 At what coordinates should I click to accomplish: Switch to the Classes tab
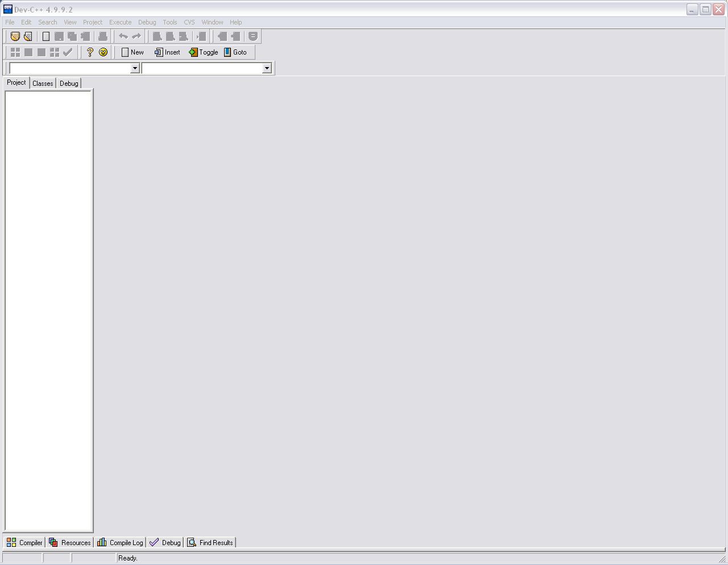43,84
